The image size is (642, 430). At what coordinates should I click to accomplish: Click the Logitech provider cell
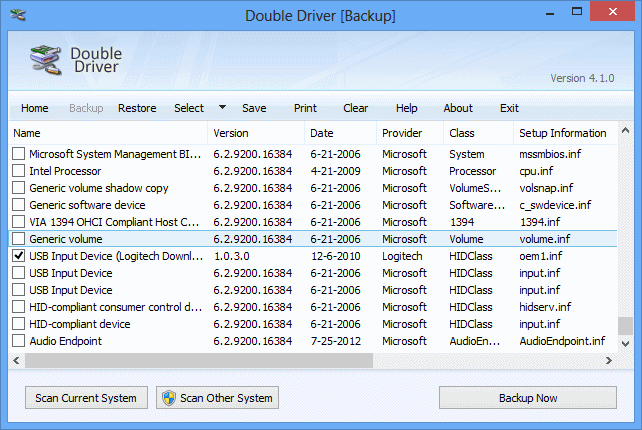(402, 256)
